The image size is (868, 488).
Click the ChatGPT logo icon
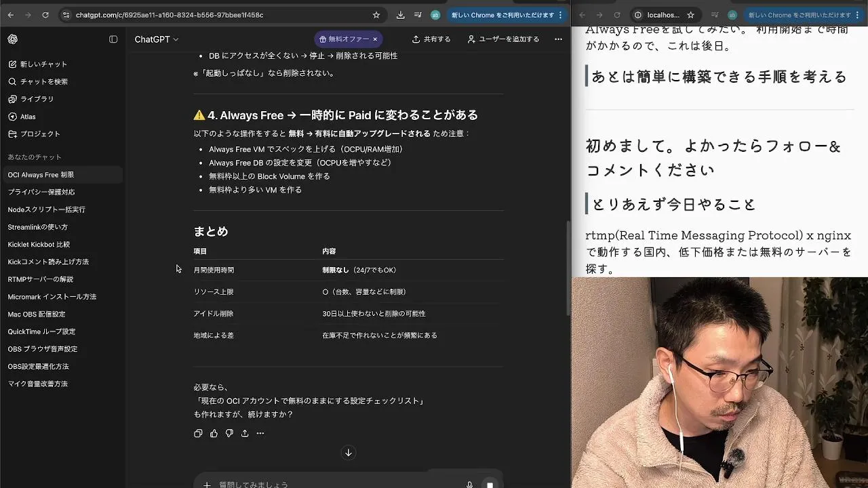(13, 39)
